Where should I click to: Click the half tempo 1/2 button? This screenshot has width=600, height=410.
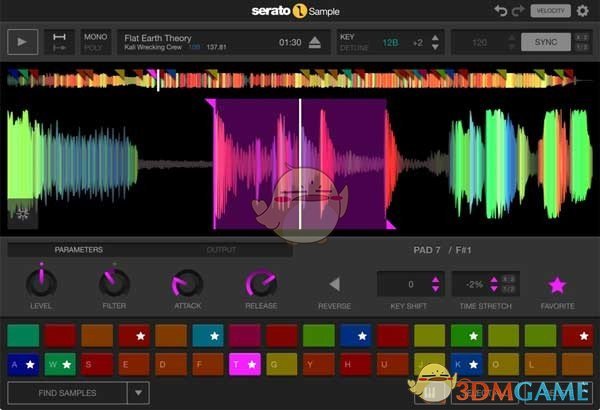pos(582,47)
